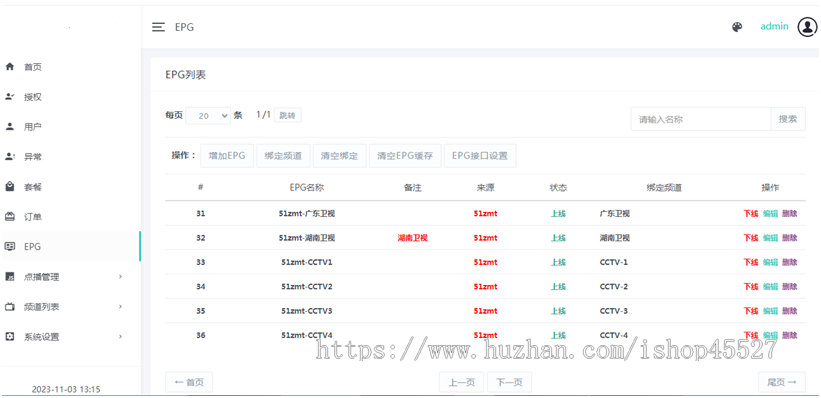Viewport: 821px width, 398px height.
Task: Open the theme palette icon
Action: point(737,27)
